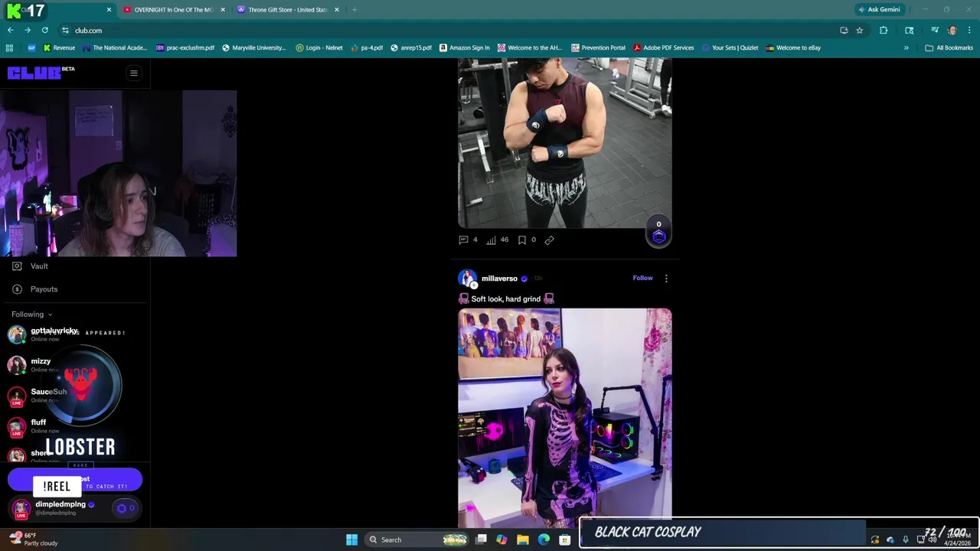Close the OVERNIGHT YouTube tab

[x=223, y=10]
